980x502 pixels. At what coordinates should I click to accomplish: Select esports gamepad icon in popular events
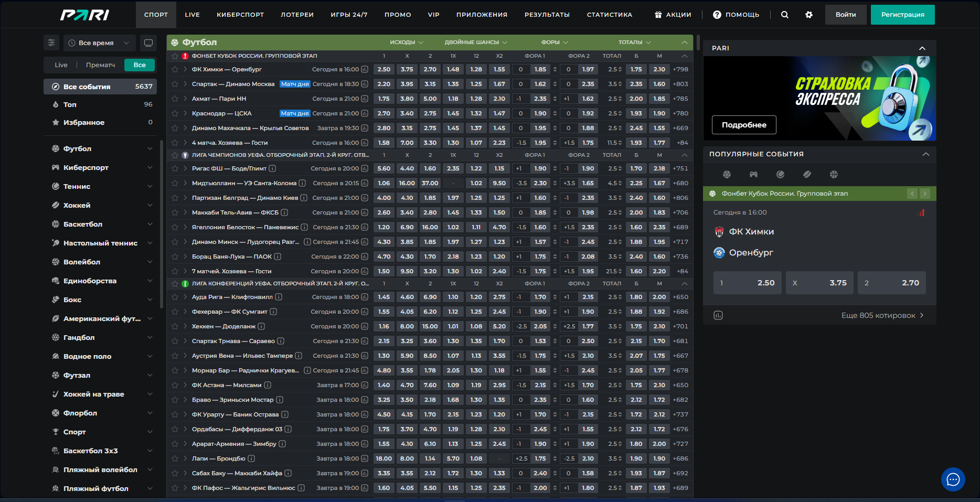point(753,174)
